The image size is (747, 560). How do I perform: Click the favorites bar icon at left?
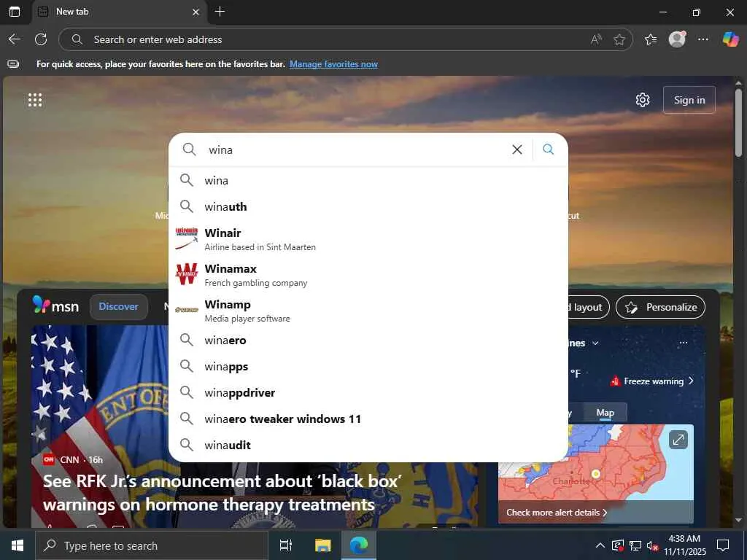[x=13, y=64]
